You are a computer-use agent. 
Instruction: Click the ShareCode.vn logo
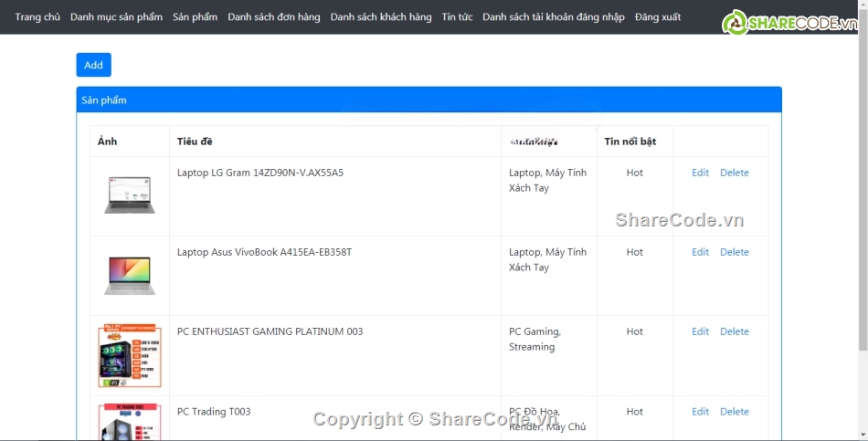789,22
